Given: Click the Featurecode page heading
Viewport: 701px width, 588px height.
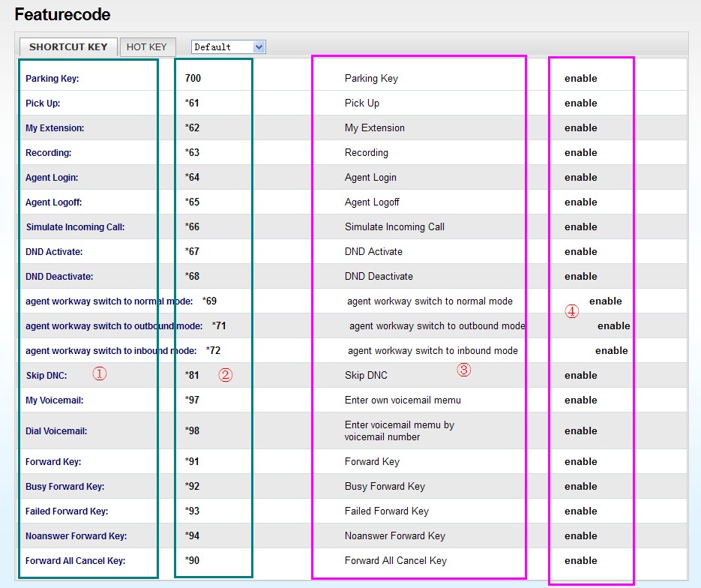Looking at the screenshot, I should [x=62, y=14].
